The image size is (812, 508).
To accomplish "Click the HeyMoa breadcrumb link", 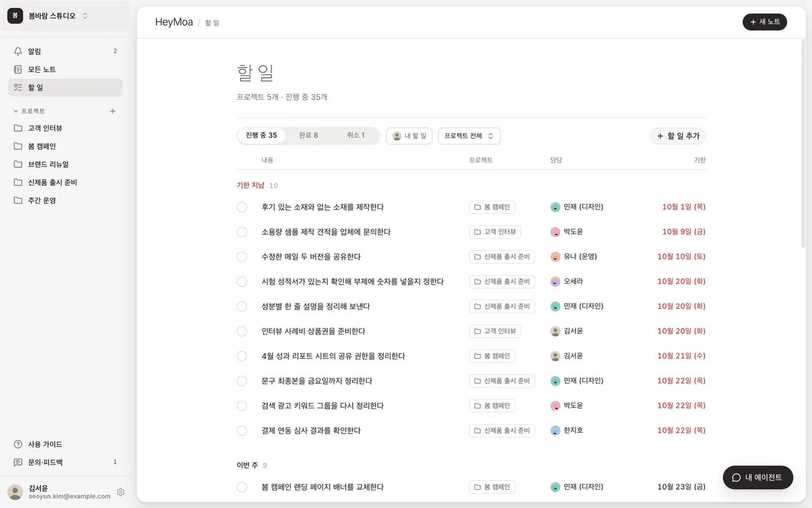I will click(x=174, y=22).
